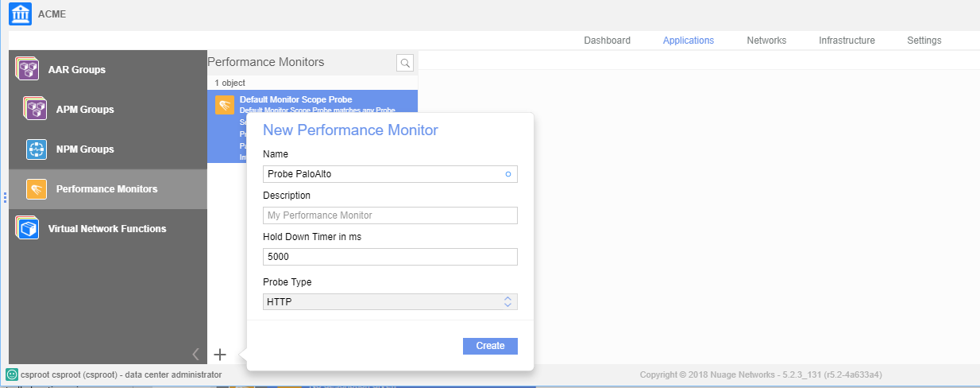Click the ACME enterprise logo icon
The width and height of the screenshot is (980, 388).
(20, 14)
